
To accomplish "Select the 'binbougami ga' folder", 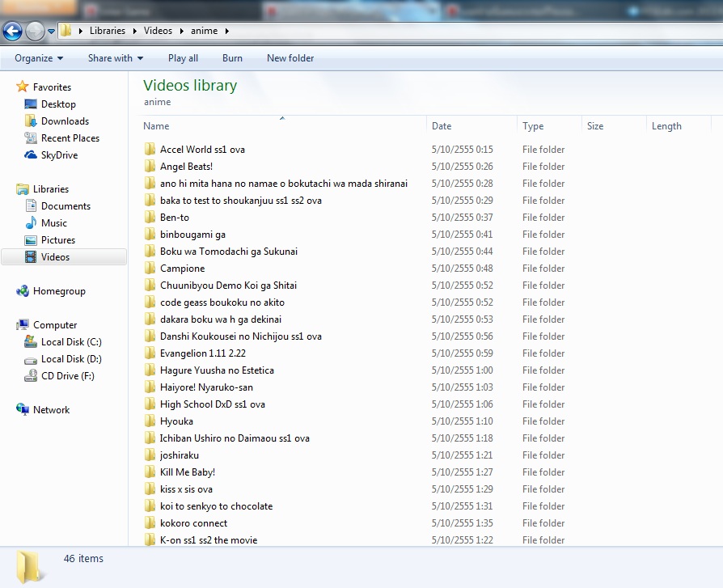I will coord(192,235).
